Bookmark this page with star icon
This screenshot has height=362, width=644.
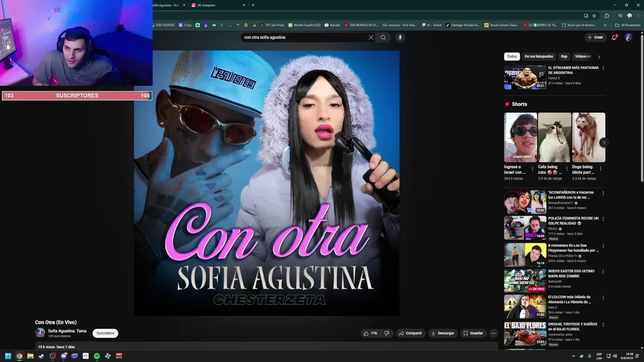click(x=594, y=16)
